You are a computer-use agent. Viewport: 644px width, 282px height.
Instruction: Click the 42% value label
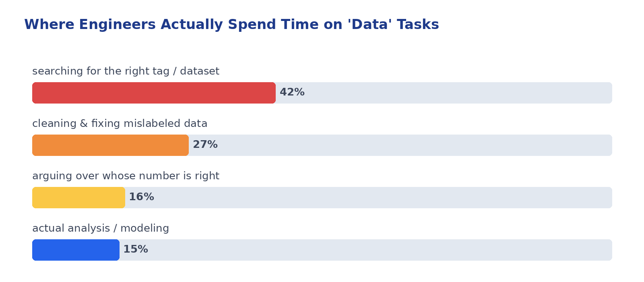coord(292,92)
